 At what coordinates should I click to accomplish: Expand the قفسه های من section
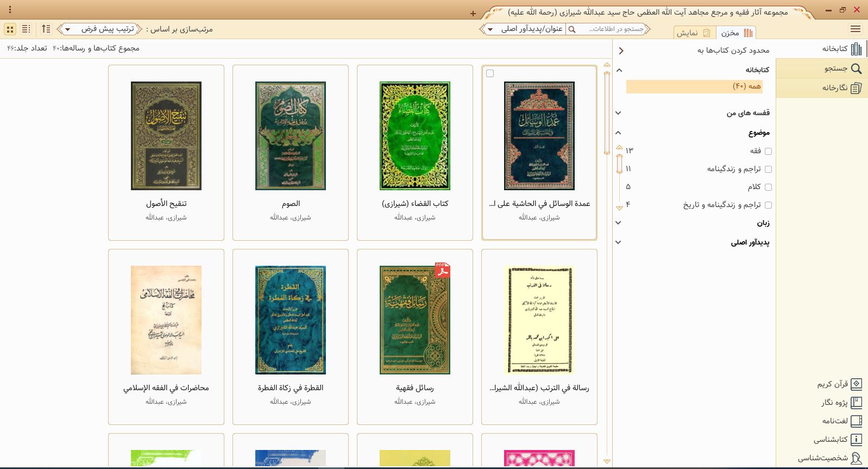click(x=618, y=113)
